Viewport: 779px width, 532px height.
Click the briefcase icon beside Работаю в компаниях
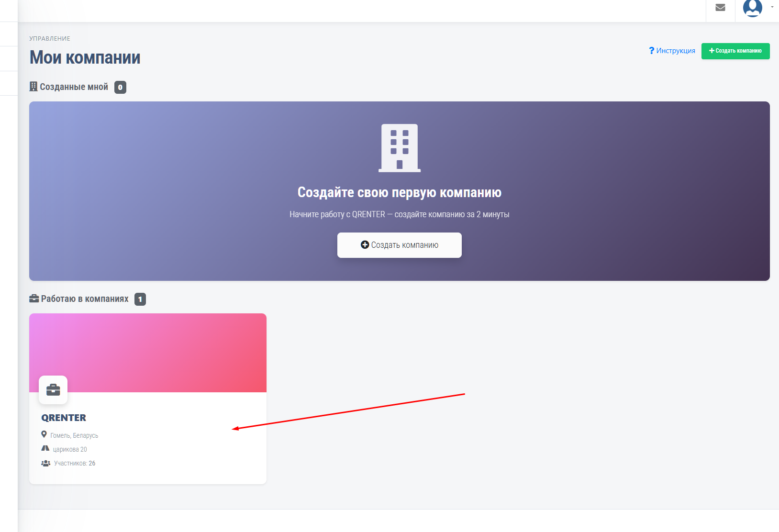click(34, 299)
